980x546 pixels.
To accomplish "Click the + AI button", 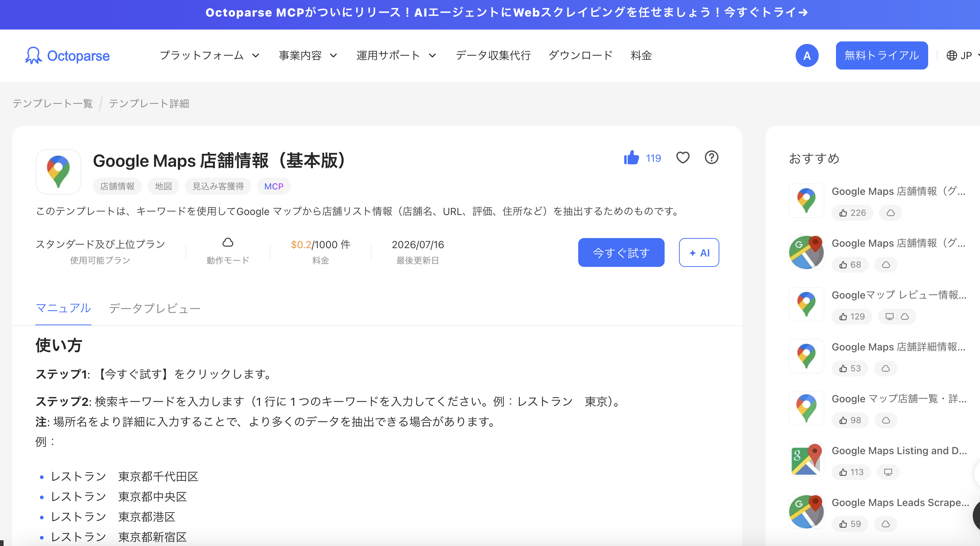I will [x=699, y=252].
